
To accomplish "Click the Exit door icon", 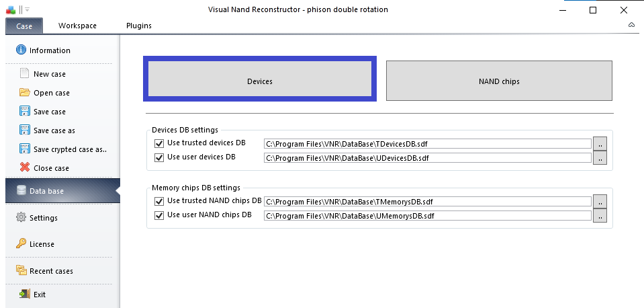I will click(x=25, y=294).
